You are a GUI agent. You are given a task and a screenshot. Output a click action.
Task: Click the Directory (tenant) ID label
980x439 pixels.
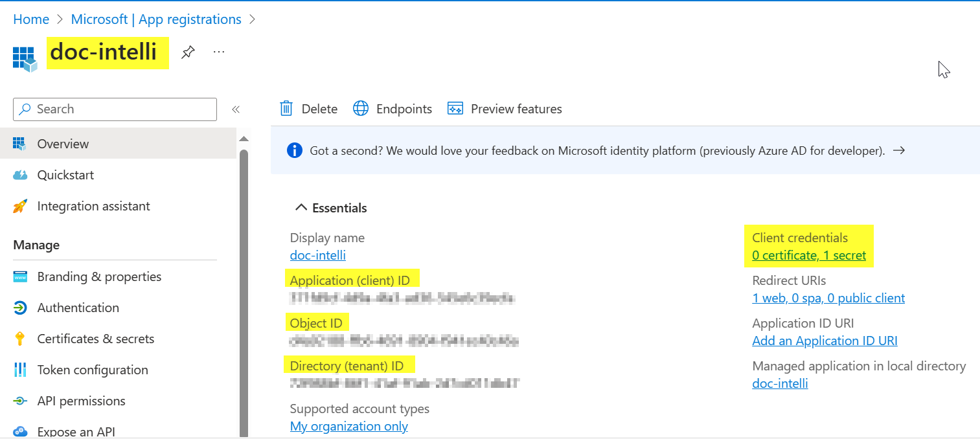(347, 366)
